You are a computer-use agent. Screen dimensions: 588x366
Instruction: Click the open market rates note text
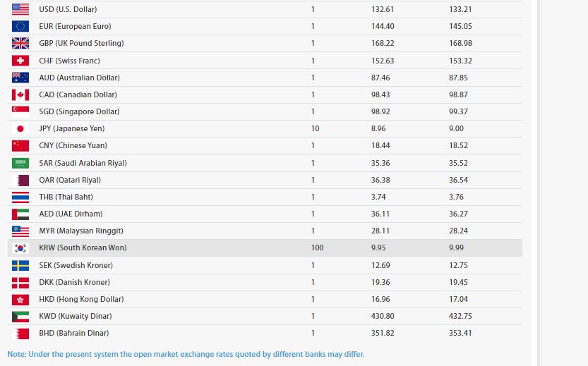point(186,354)
